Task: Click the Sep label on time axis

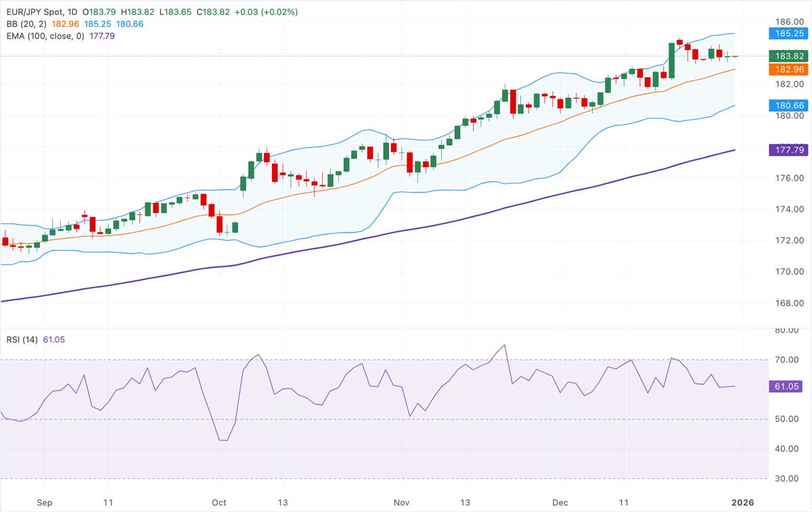Action: pos(45,503)
